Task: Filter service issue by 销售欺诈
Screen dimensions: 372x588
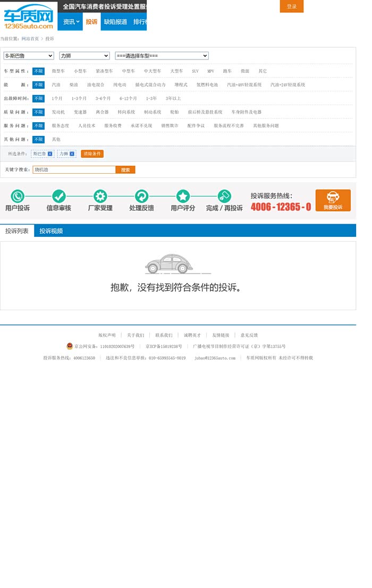Action: point(170,126)
